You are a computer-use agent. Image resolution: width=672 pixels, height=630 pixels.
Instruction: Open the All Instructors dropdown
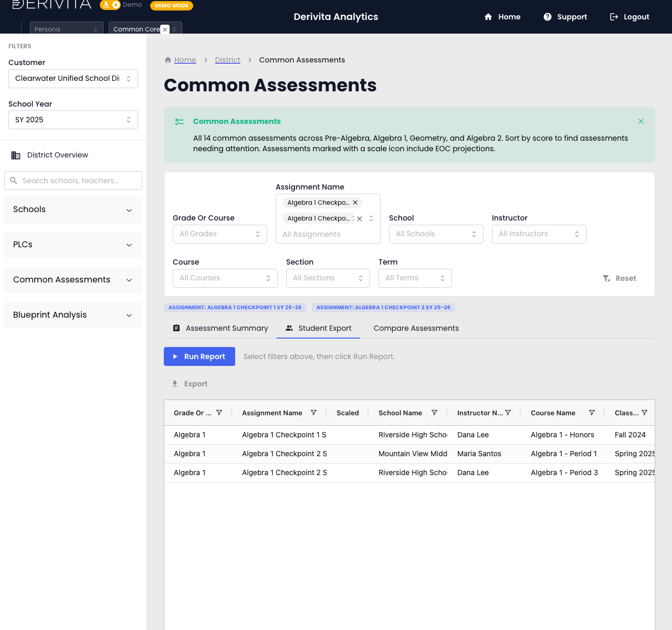pos(539,234)
